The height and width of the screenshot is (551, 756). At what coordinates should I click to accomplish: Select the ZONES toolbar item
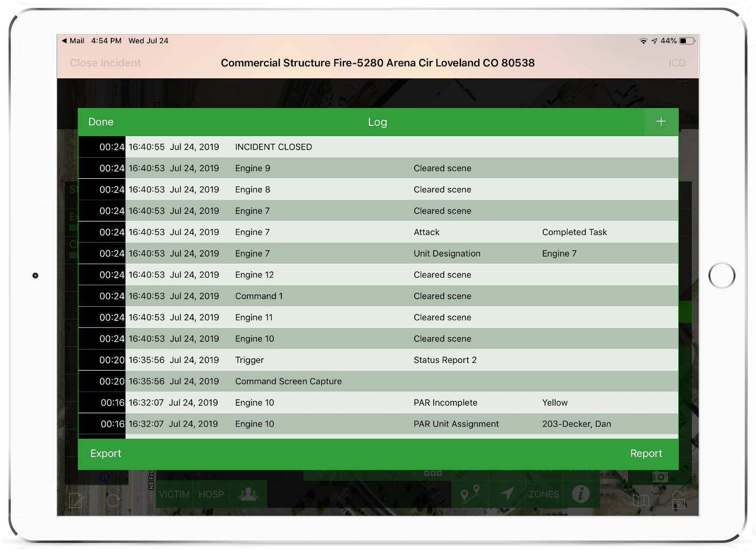(543, 494)
